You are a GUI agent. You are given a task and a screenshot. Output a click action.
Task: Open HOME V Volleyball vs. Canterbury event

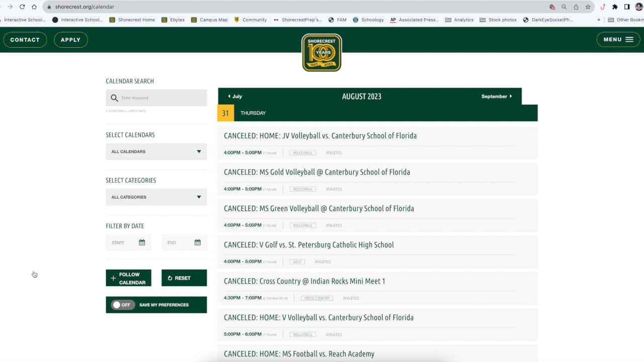click(318, 317)
